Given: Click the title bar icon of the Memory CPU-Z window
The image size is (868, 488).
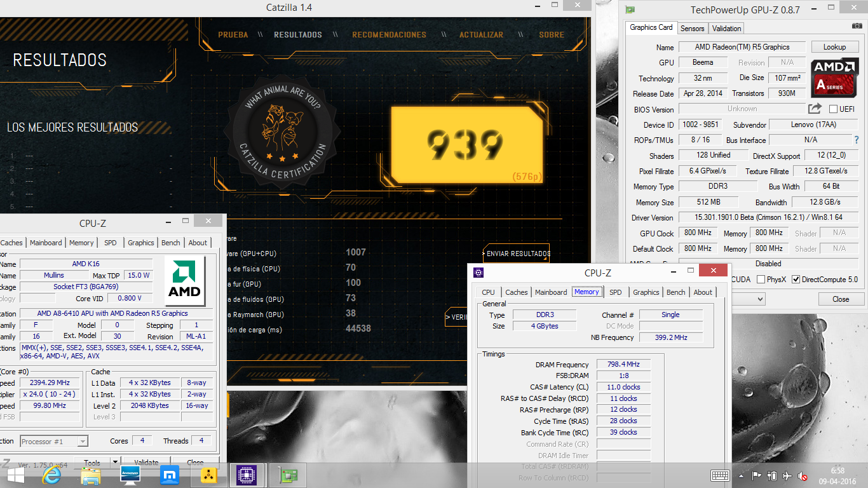Looking at the screenshot, I should point(479,273).
